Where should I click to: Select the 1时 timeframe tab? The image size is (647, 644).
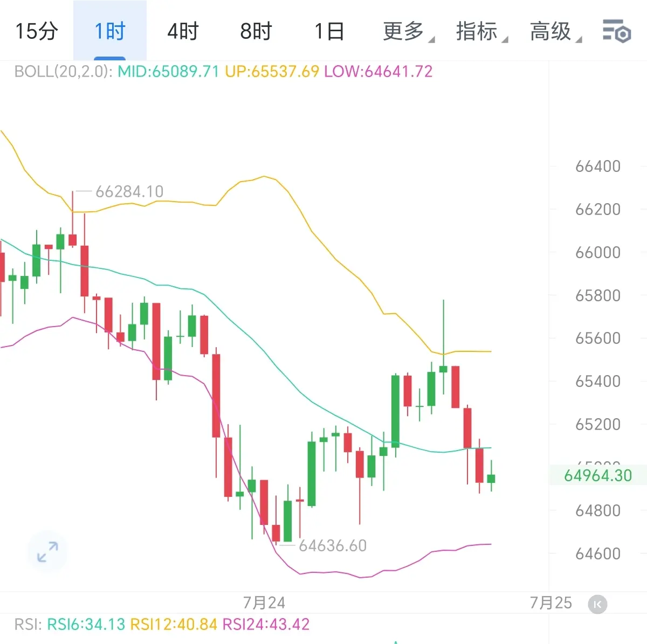[110, 31]
